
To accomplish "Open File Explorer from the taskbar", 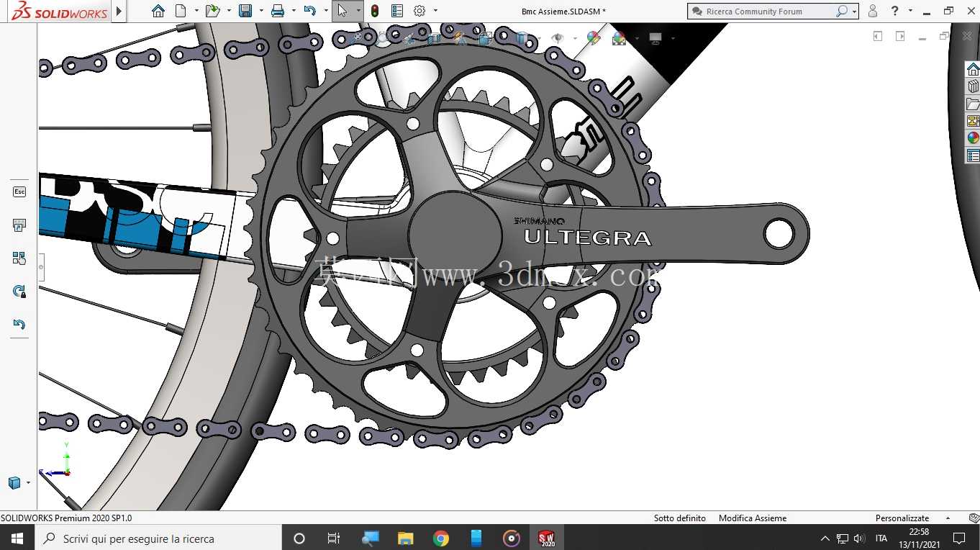I will point(406,538).
